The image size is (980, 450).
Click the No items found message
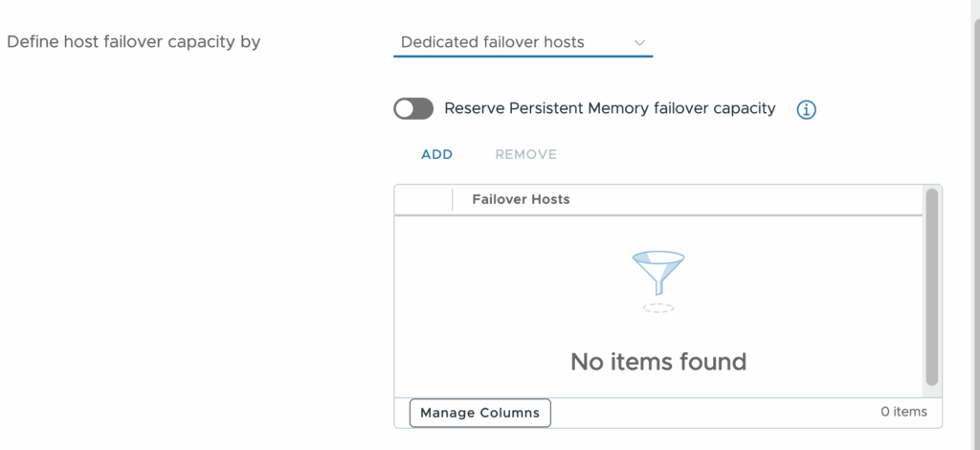click(x=658, y=362)
